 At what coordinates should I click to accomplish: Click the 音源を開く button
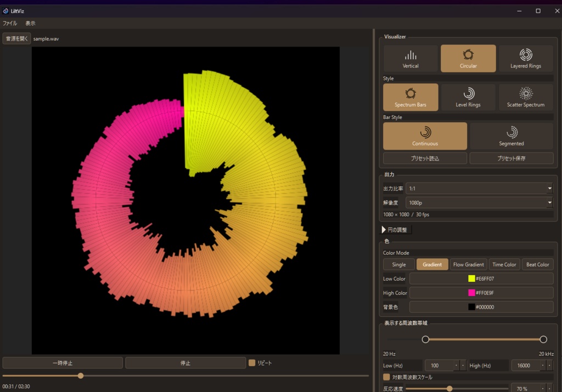(17, 38)
